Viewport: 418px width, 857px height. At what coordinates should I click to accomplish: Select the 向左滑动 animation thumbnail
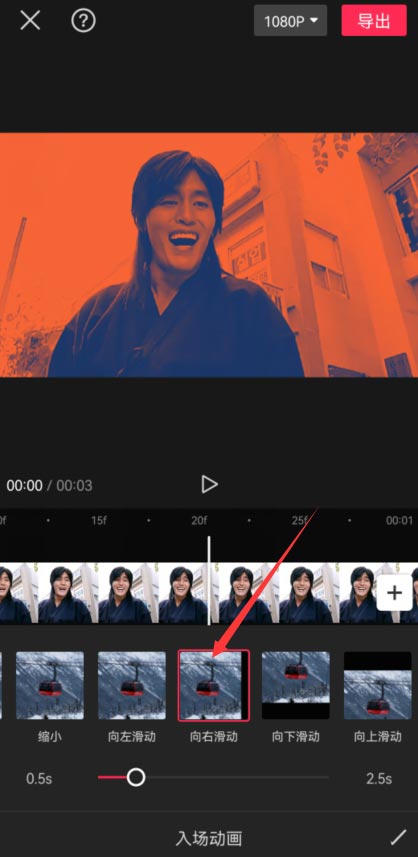(x=132, y=685)
